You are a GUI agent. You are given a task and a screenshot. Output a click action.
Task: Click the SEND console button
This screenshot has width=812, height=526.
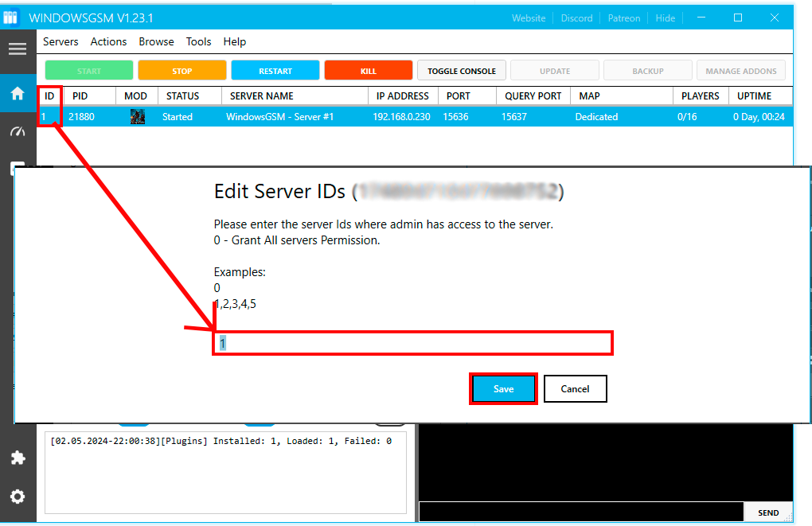click(x=768, y=512)
